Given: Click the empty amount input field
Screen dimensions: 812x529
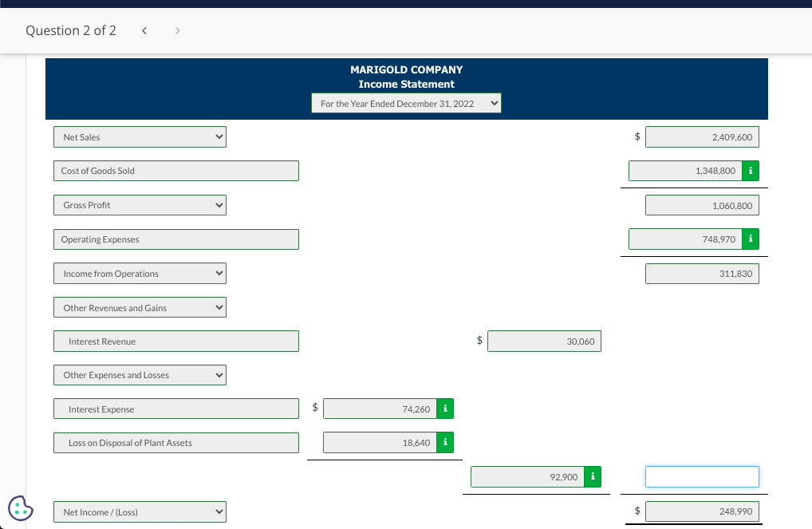Looking at the screenshot, I should [702, 476].
